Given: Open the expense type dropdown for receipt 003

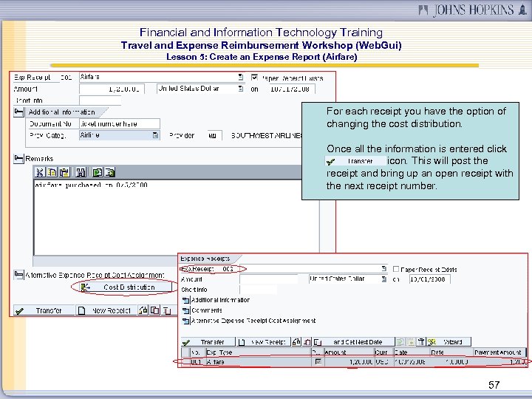Looking at the screenshot, I should (383, 268).
